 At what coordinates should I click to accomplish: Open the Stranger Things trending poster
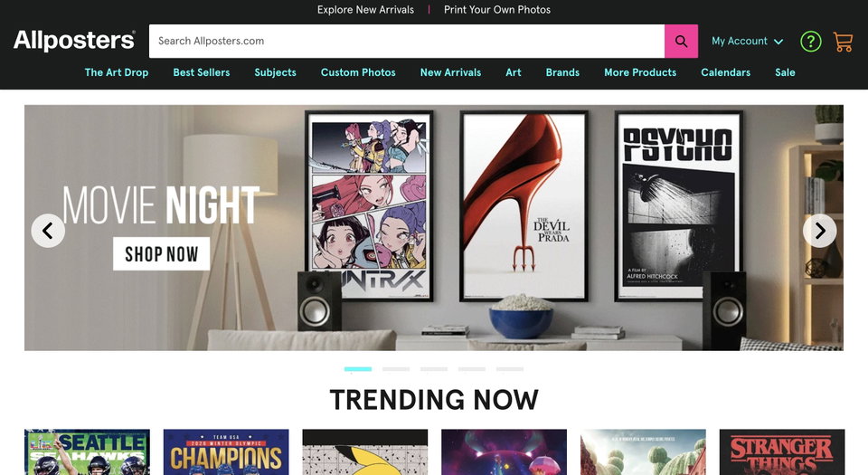[782, 451]
